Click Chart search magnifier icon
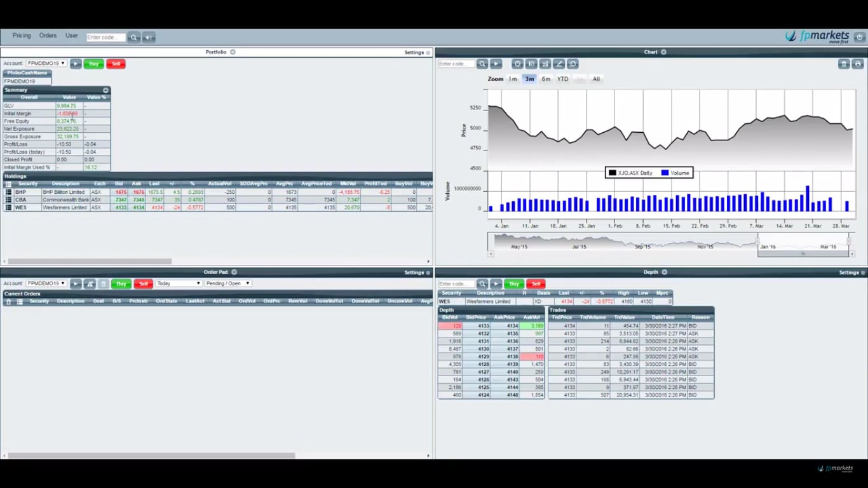868x488 pixels. (x=482, y=64)
